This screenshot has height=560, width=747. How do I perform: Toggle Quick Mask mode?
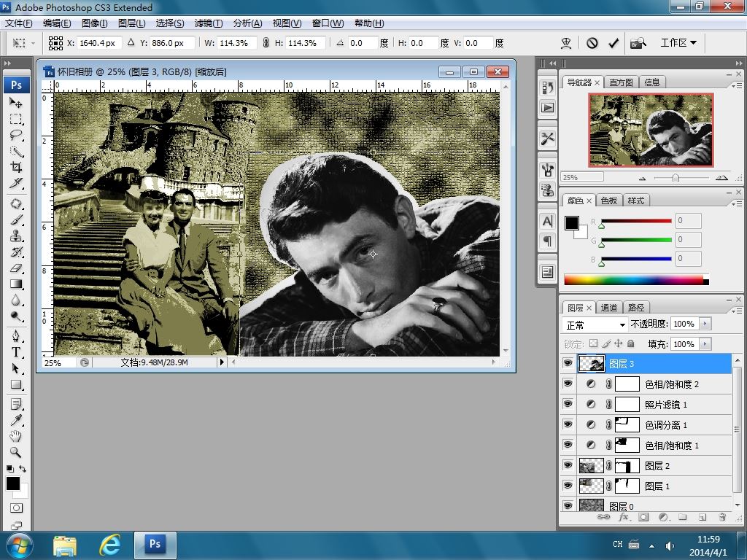pyautogui.click(x=16, y=507)
